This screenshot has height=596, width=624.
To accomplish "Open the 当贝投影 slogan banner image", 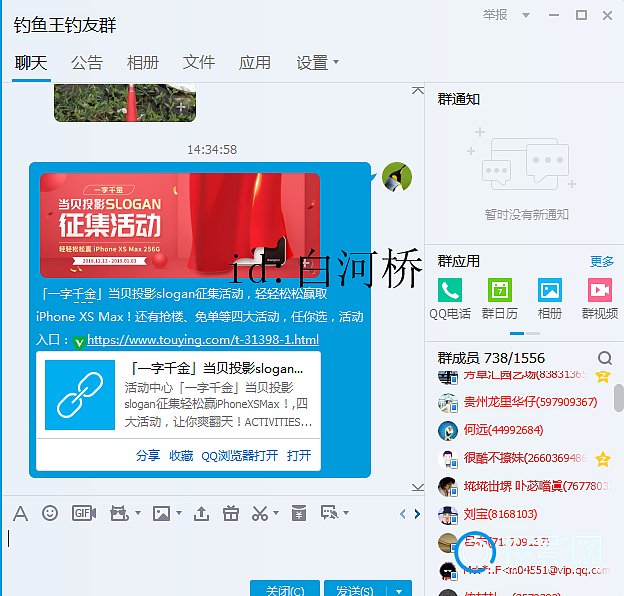I will point(180,225).
